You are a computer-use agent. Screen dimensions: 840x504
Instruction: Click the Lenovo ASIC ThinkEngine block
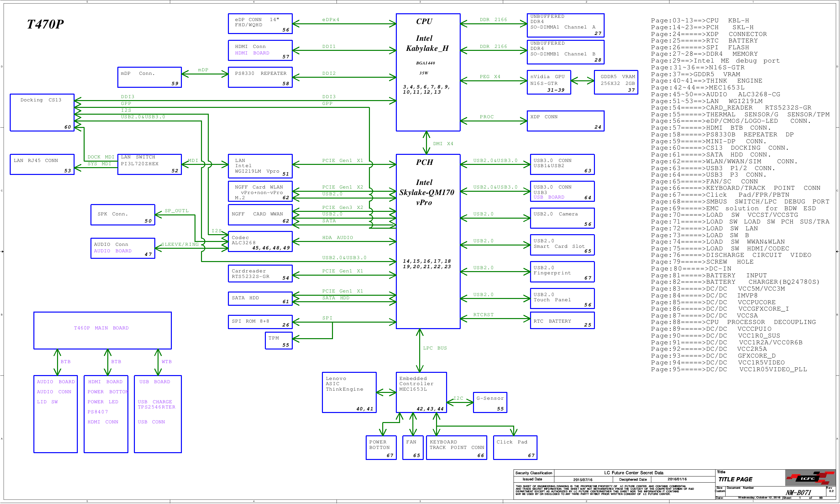349,392
